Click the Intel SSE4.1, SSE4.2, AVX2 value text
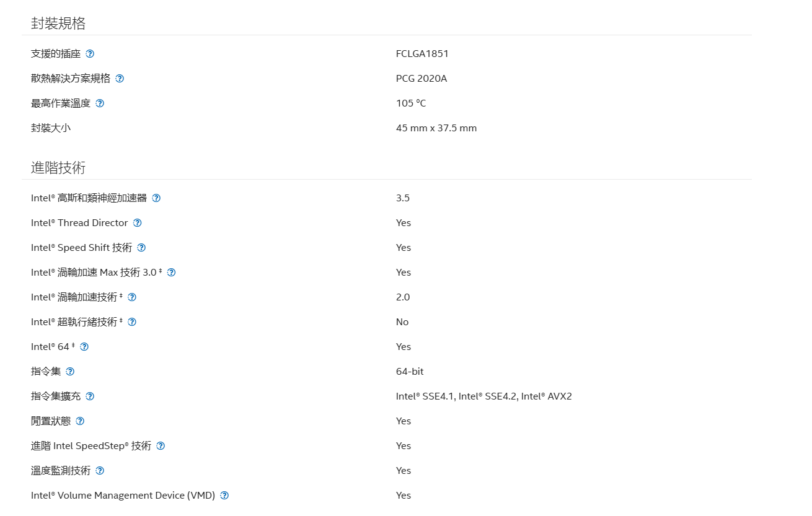This screenshot has width=812, height=516. click(x=484, y=396)
